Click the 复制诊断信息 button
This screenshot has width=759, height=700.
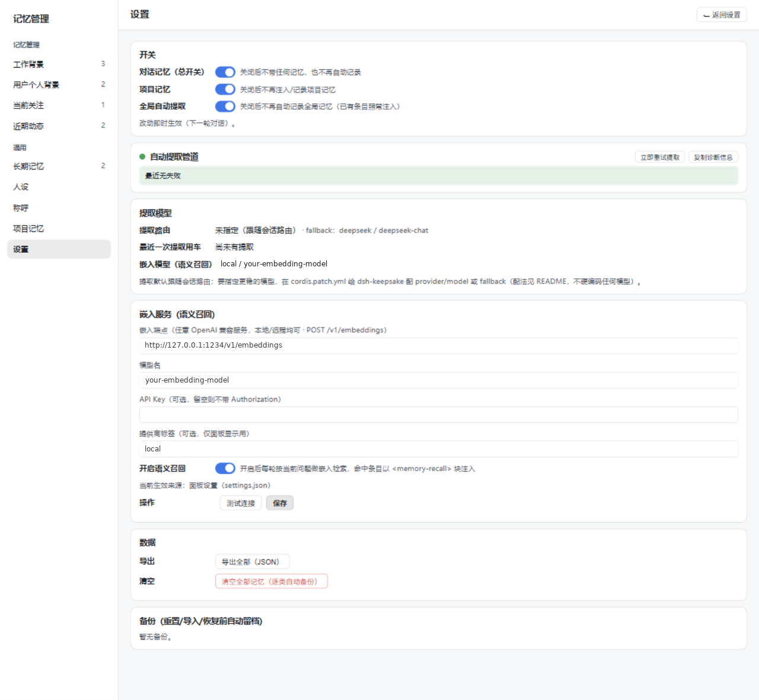point(713,157)
